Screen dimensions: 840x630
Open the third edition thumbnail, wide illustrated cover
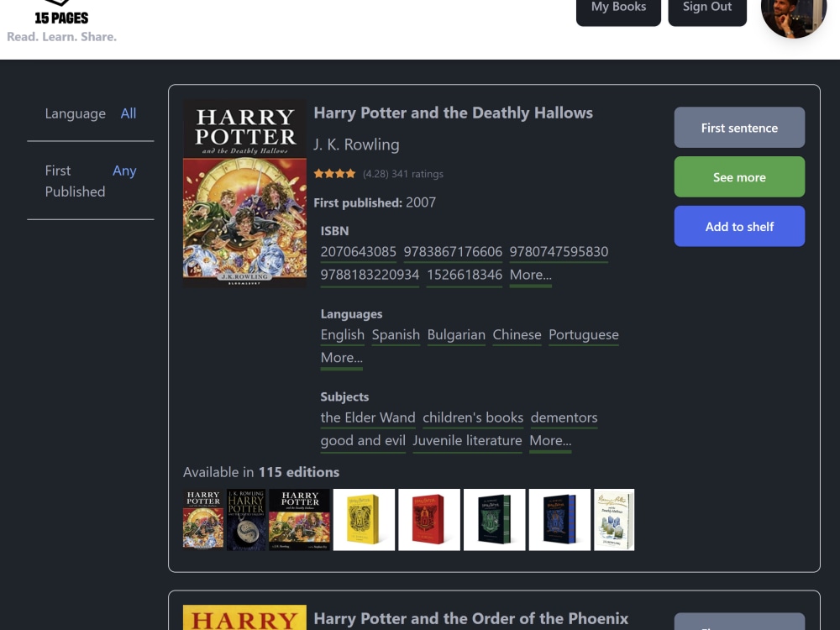[x=300, y=520]
